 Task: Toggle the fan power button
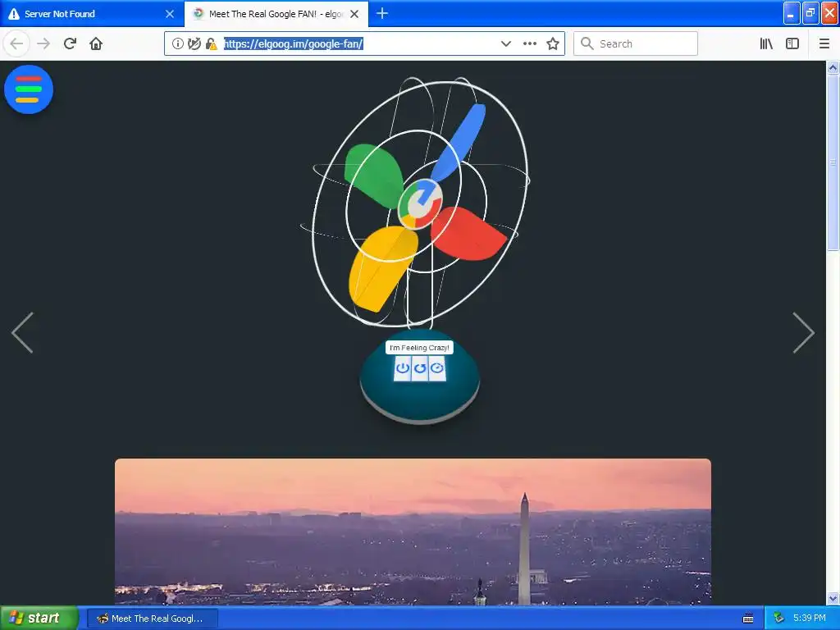pos(402,368)
